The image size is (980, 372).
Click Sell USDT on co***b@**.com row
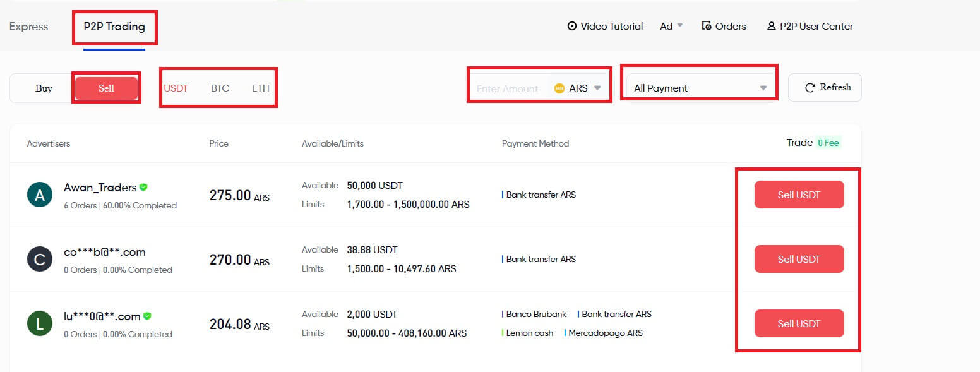pos(799,259)
